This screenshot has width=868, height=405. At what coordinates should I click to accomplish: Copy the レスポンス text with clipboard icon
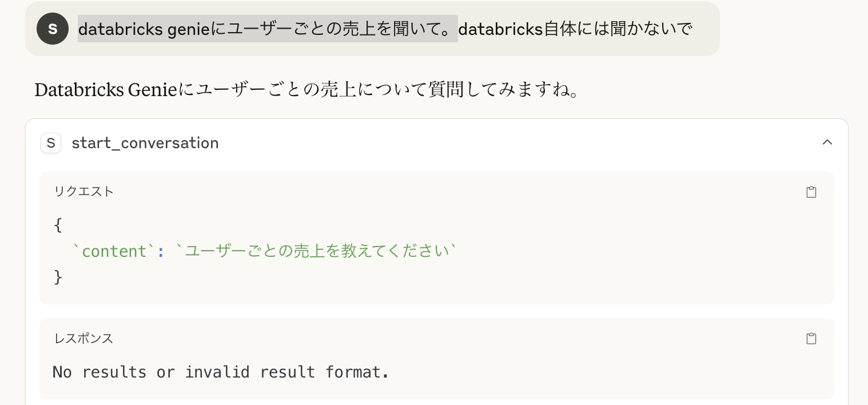811,339
